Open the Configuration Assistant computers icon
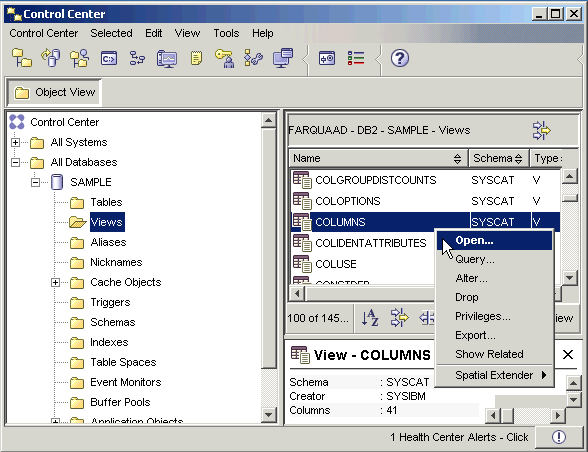 pos(283,58)
